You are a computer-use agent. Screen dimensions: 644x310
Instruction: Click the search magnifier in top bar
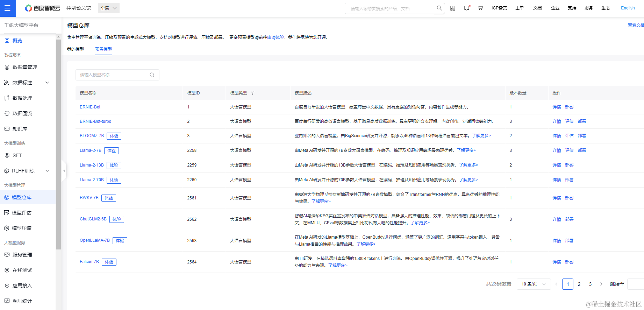(x=439, y=8)
